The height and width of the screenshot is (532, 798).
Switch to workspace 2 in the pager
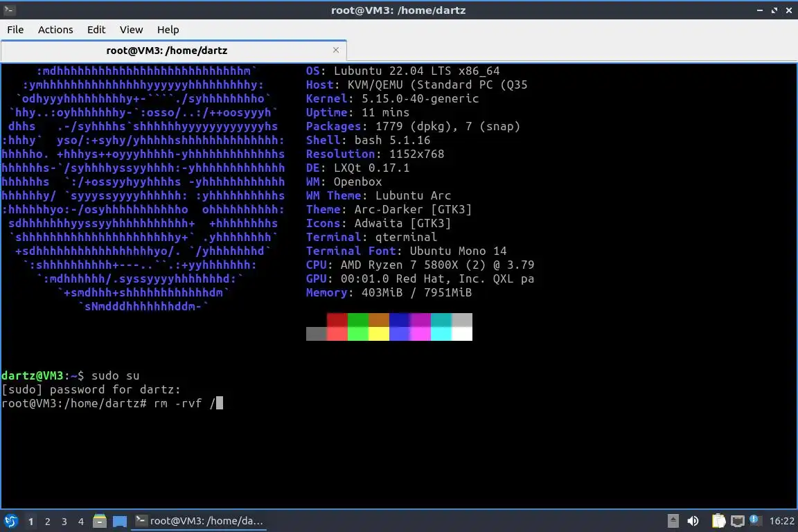coord(47,522)
